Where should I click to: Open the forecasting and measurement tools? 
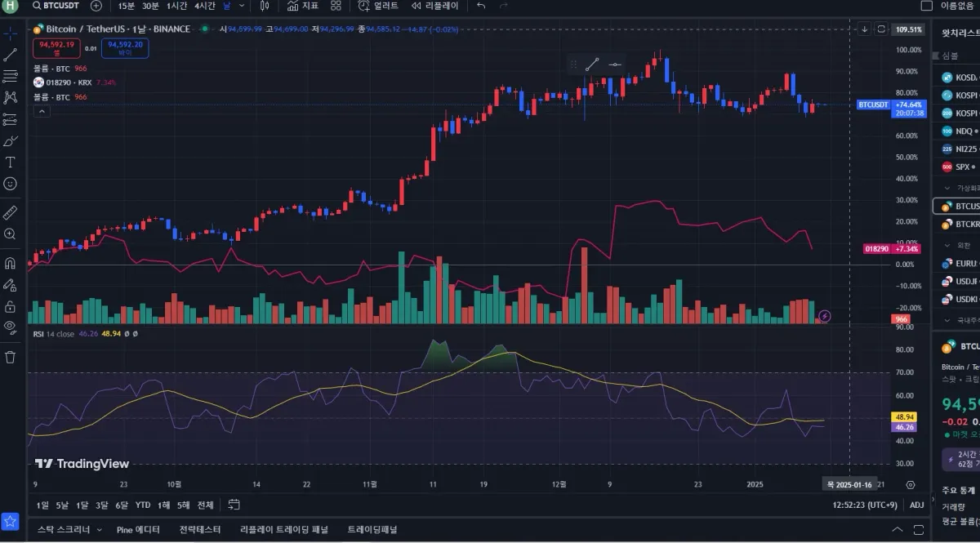coord(10,119)
